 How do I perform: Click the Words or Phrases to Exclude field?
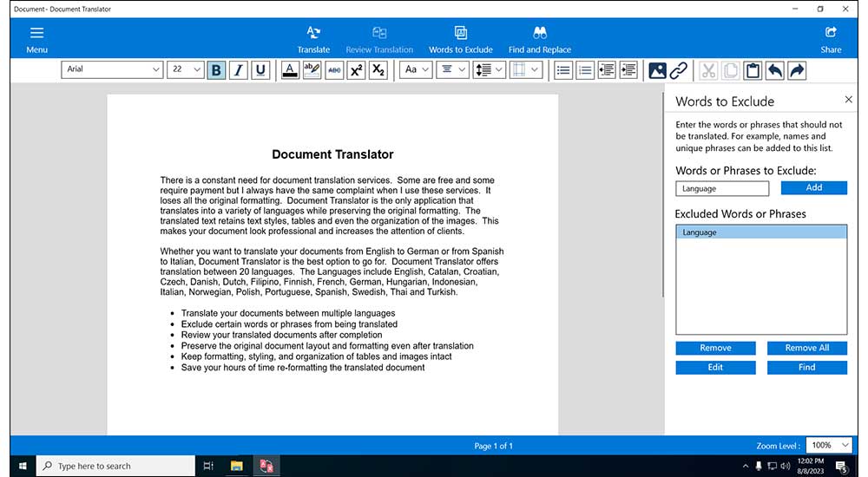click(x=722, y=188)
